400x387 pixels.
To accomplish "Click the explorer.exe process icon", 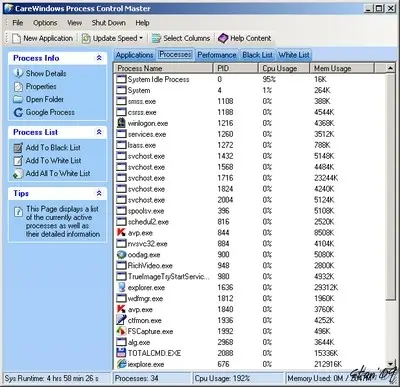I will pyautogui.click(x=121, y=287).
